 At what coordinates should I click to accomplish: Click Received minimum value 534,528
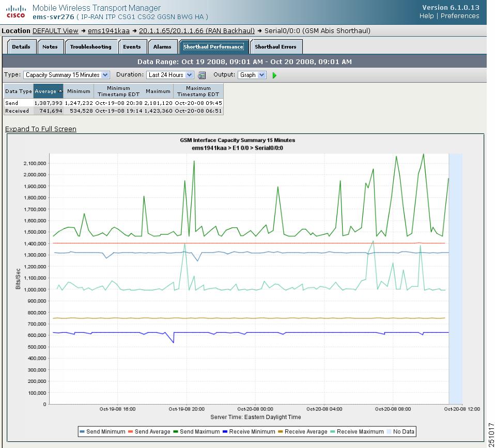point(82,111)
